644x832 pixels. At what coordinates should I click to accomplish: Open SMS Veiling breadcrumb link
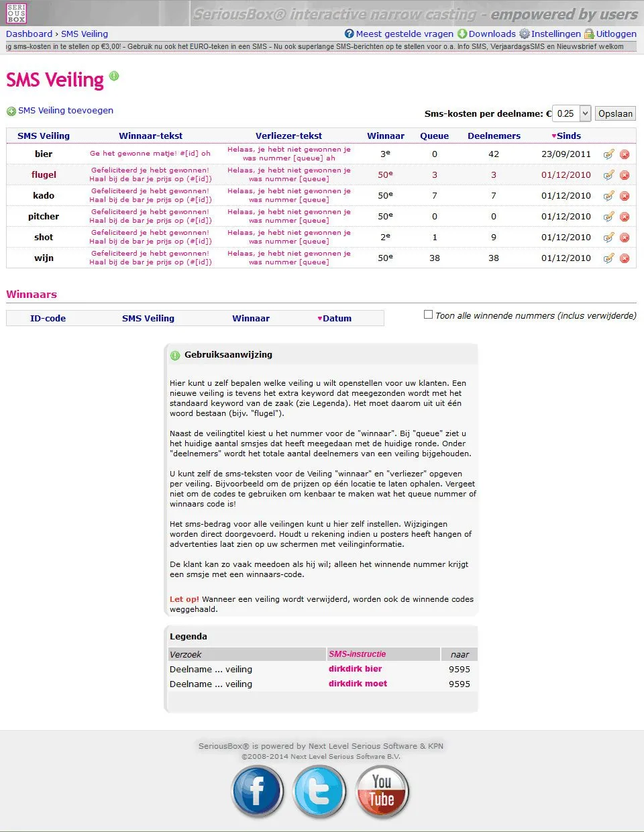click(85, 34)
